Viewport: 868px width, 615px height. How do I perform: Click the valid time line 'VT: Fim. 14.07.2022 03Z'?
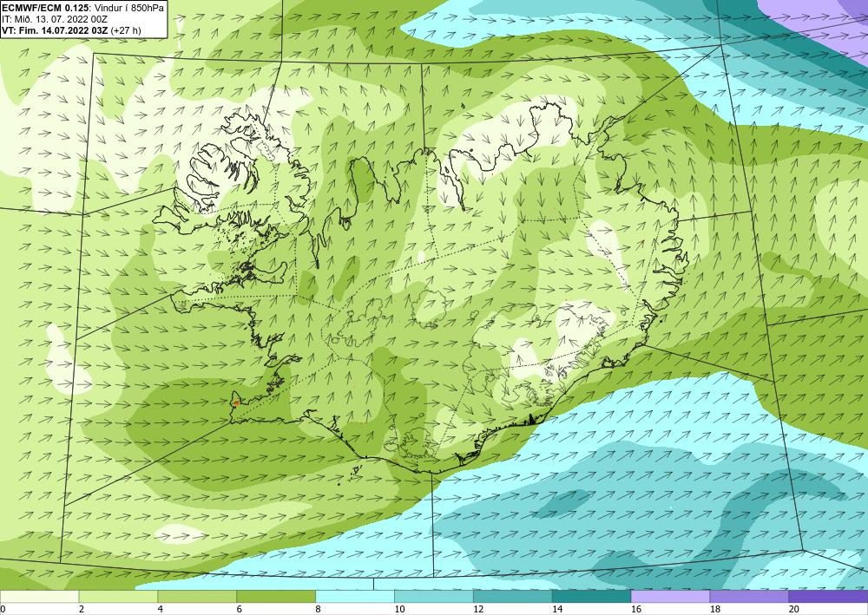[x=55, y=30]
